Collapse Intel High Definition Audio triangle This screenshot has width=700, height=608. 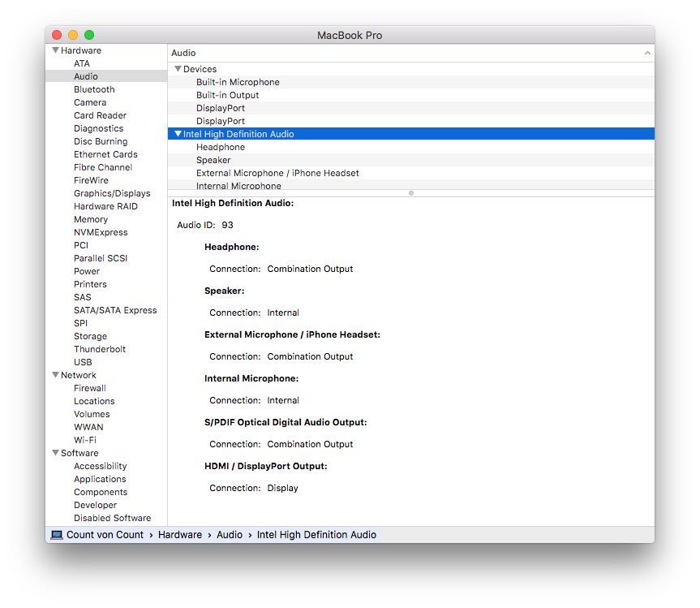(x=178, y=134)
